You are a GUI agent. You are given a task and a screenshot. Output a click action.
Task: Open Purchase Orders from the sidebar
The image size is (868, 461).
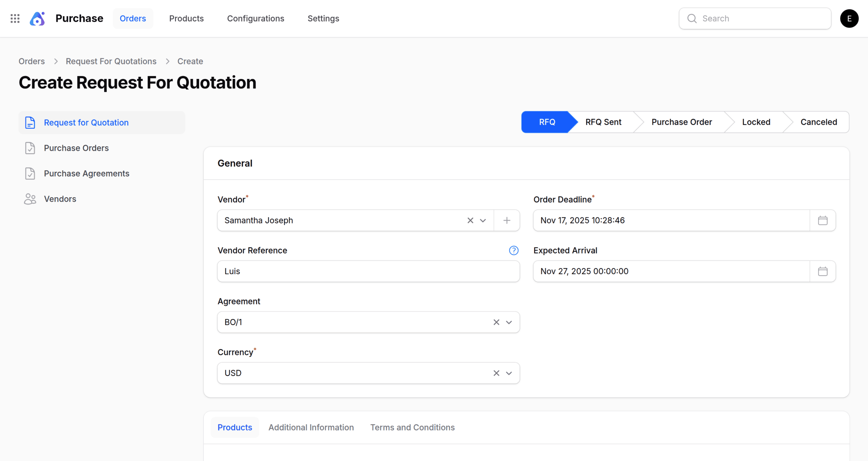point(76,148)
